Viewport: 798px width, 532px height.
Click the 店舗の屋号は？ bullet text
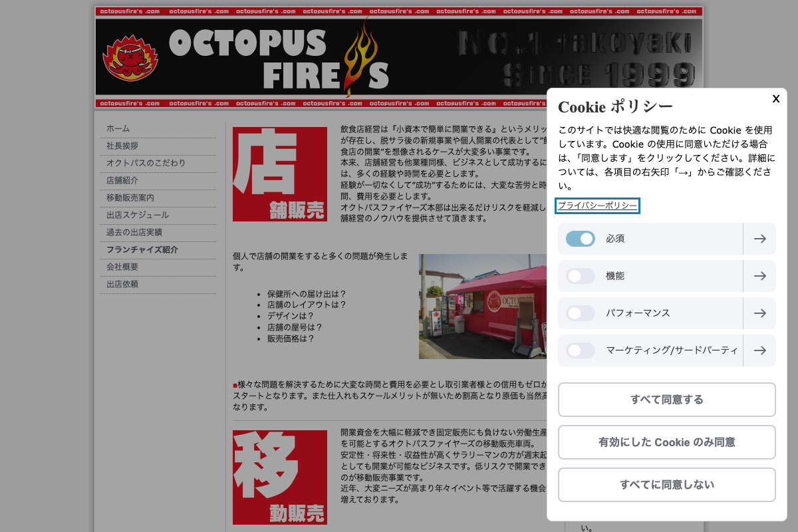[295, 328]
